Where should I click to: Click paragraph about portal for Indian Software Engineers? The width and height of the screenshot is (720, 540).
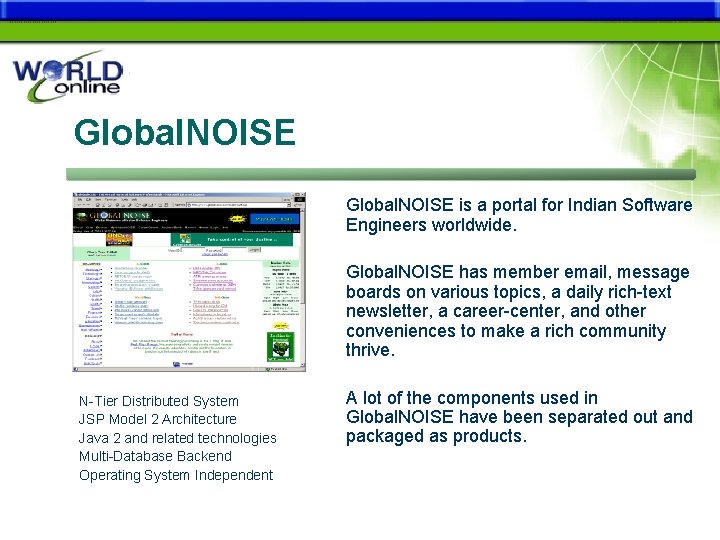(x=519, y=215)
